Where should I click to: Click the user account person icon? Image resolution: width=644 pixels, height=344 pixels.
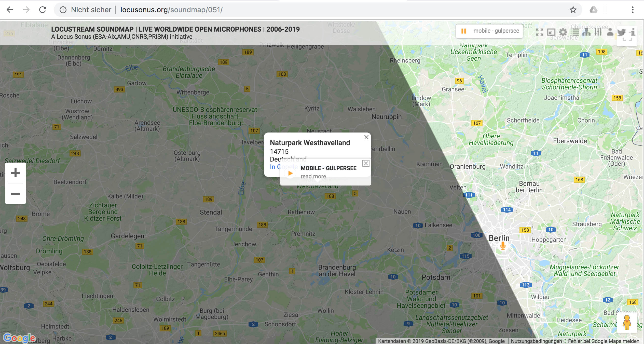tap(610, 32)
